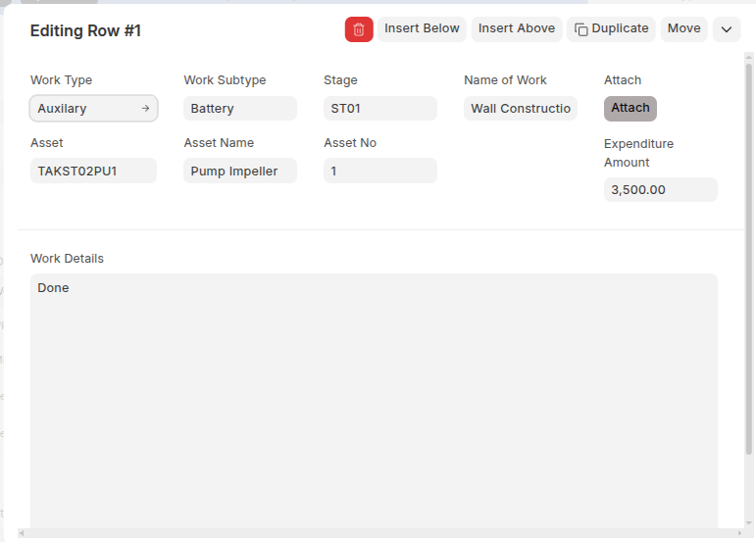Focus the Name of Work field
Screen dimensions: 756x542
pos(520,109)
